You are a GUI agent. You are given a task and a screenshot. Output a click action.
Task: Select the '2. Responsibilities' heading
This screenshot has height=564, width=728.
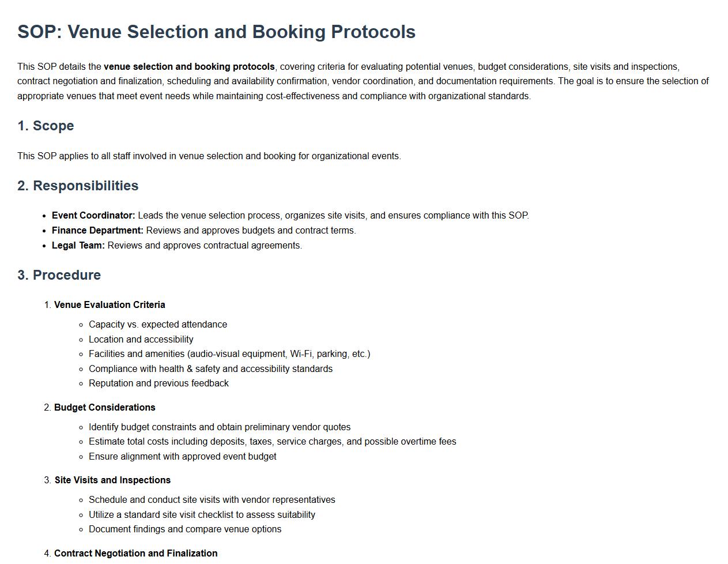pyautogui.click(x=78, y=186)
